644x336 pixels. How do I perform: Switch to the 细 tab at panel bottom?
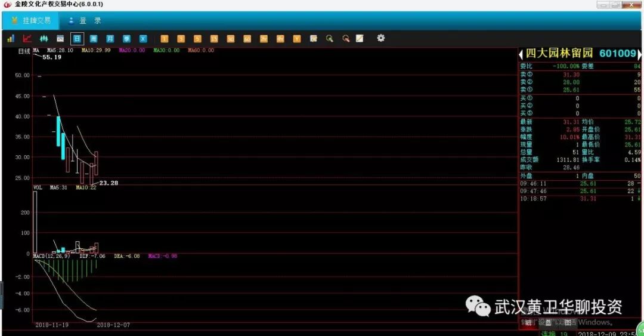528,323
